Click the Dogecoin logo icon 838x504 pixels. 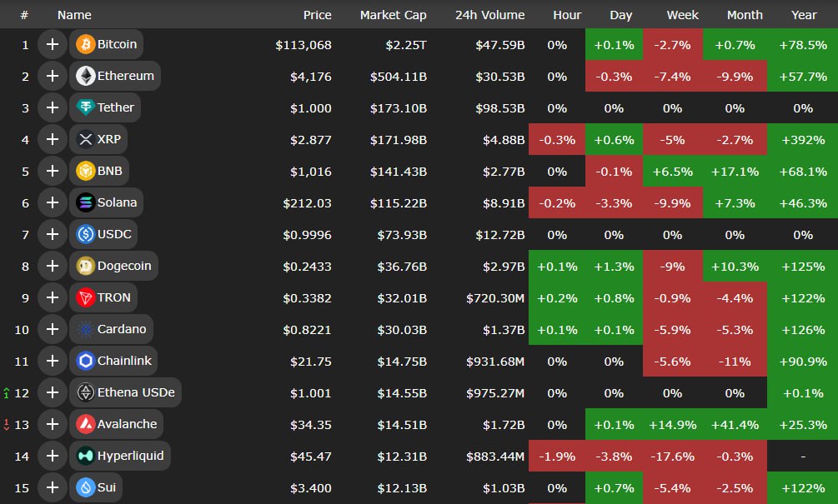85,266
